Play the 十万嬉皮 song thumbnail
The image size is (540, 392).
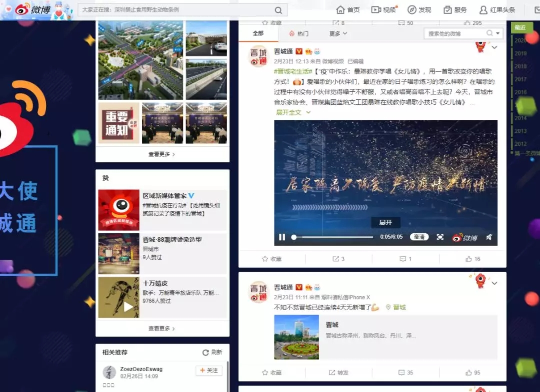tap(119, 298)
